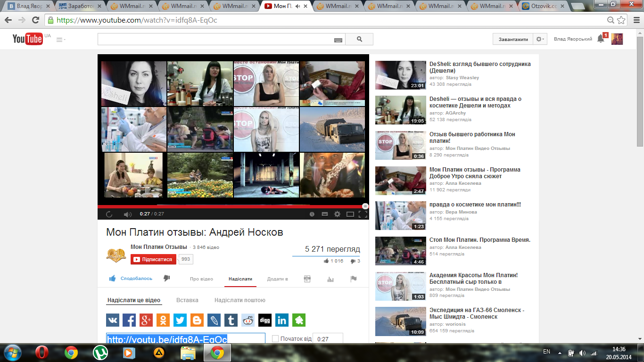Open 'правда о косметике мон платин!!!' video
Image resolution: width=644 pixels, height=362 pixels.
475,205
